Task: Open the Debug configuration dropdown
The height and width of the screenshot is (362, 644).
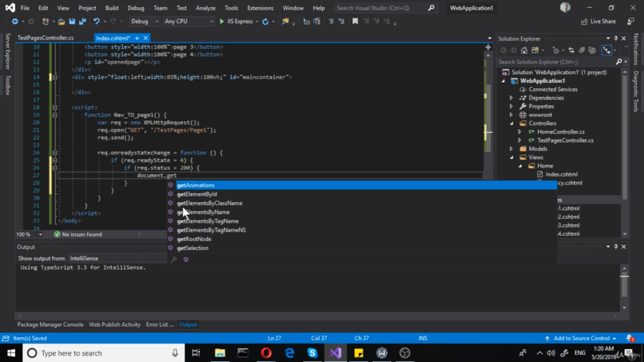Action: 144,21
